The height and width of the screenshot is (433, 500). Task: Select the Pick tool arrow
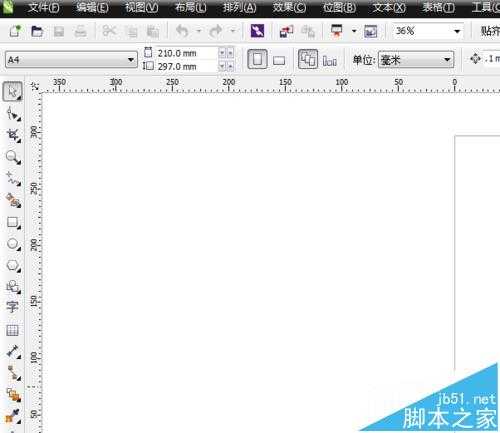click(x=13, y=91)
